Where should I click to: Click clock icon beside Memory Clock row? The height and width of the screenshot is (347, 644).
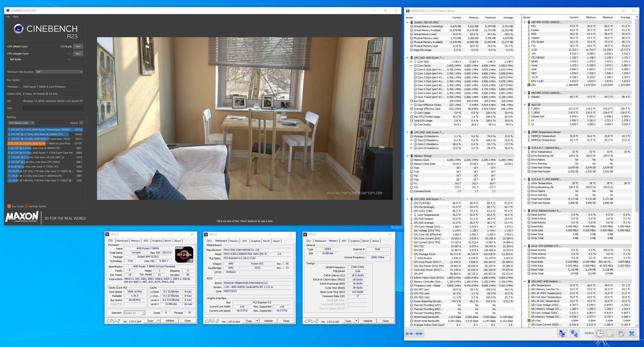(x=411, y=160)
